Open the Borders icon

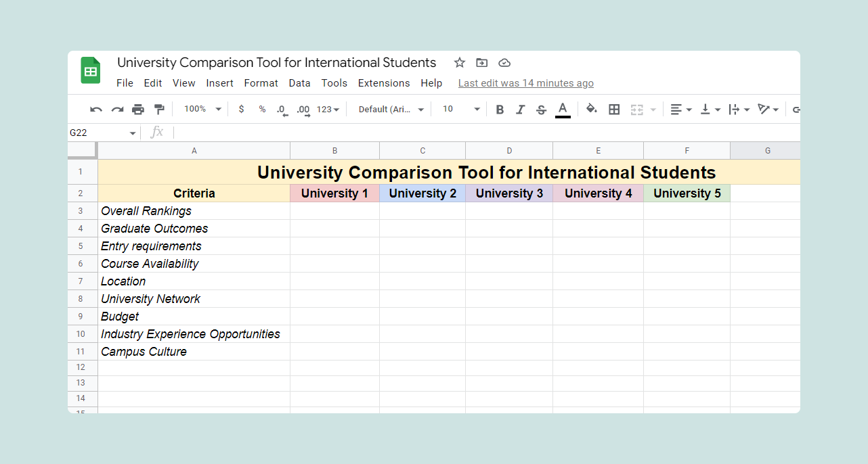614,108
